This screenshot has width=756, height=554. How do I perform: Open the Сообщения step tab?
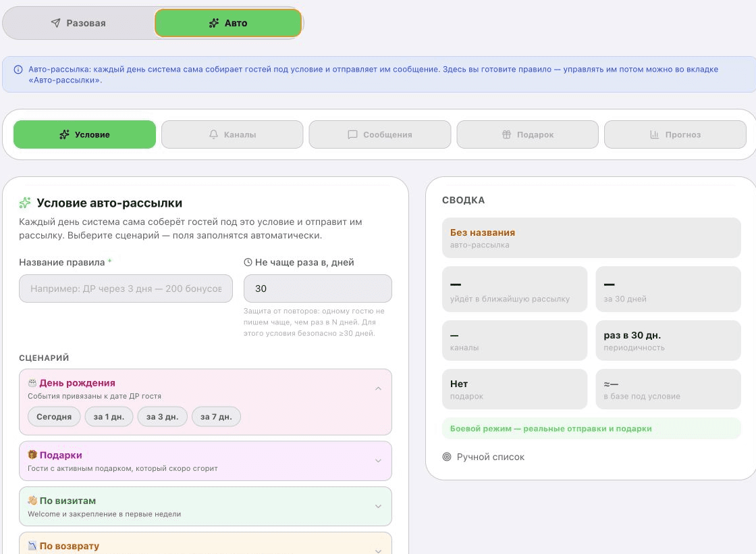[x=380, y=134]
